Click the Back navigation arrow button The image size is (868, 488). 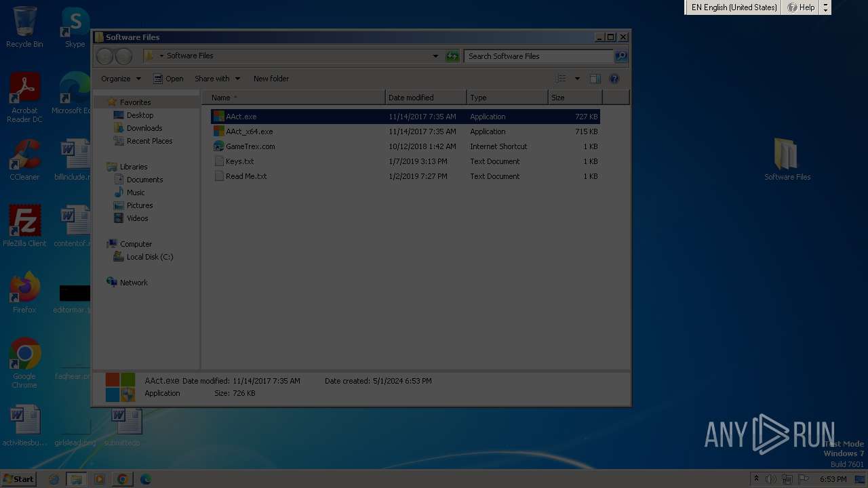point(104,56)
